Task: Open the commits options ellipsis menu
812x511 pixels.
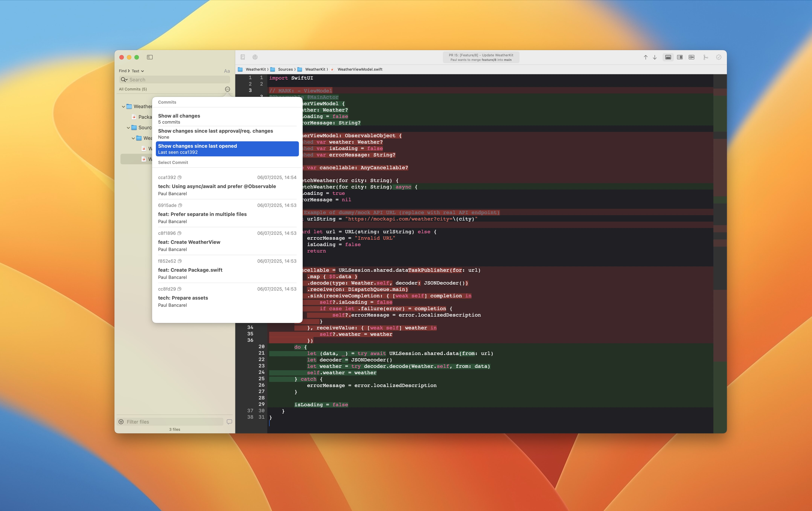Action: 227,89
